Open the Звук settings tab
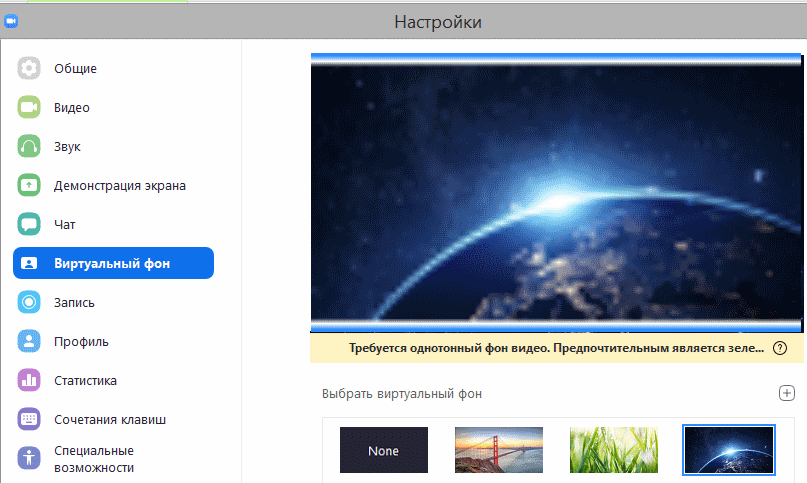 pyautogui.click(x=113, y=146)
